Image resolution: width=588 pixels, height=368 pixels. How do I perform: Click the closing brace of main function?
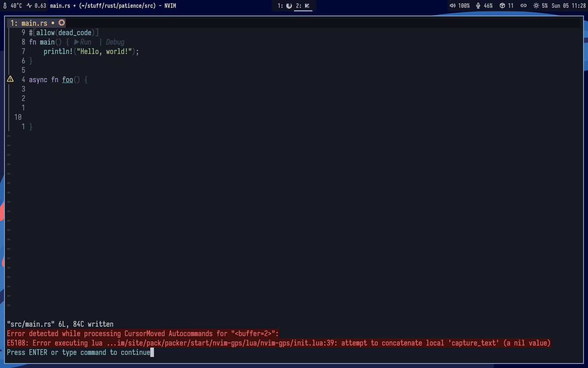pos(31,61)
